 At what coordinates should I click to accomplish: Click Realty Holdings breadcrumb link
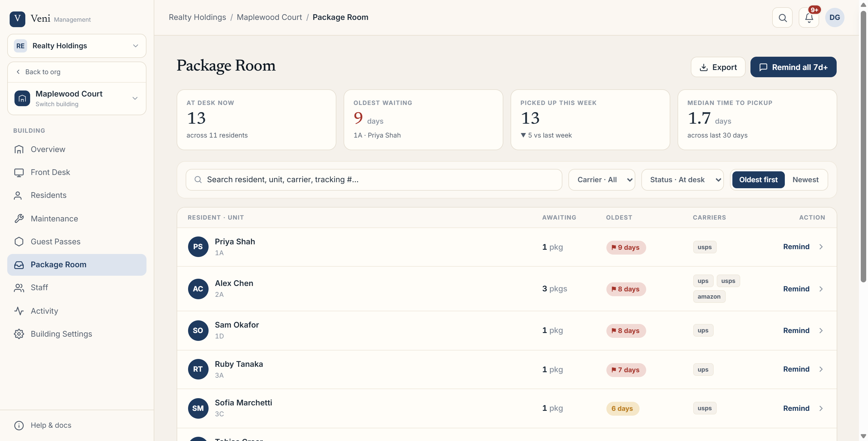pos(197,17)
